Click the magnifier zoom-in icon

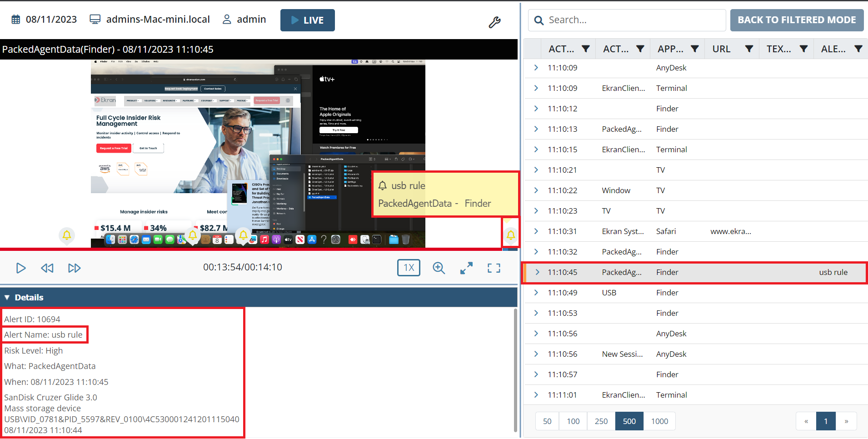coord(439,268)
